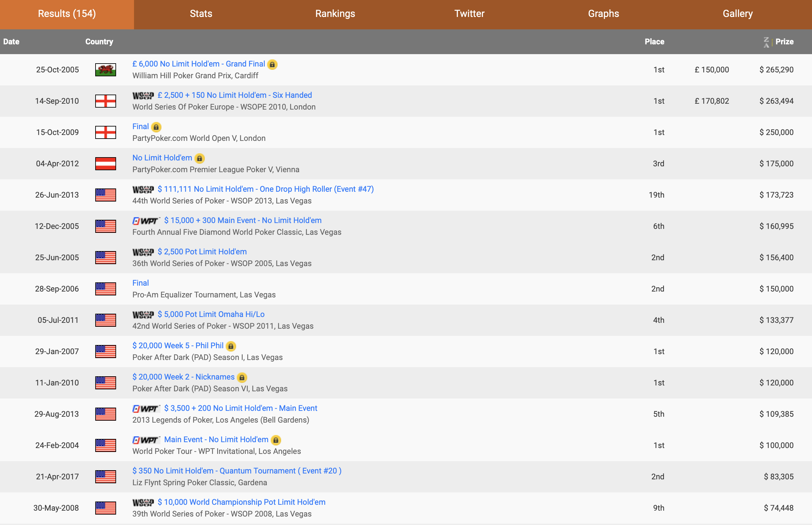This screenshot has height=525, width=812.
Task: Click the US flag for 05-Jul-2011 row
Action: pyautogui.click(x=105, y=321)
